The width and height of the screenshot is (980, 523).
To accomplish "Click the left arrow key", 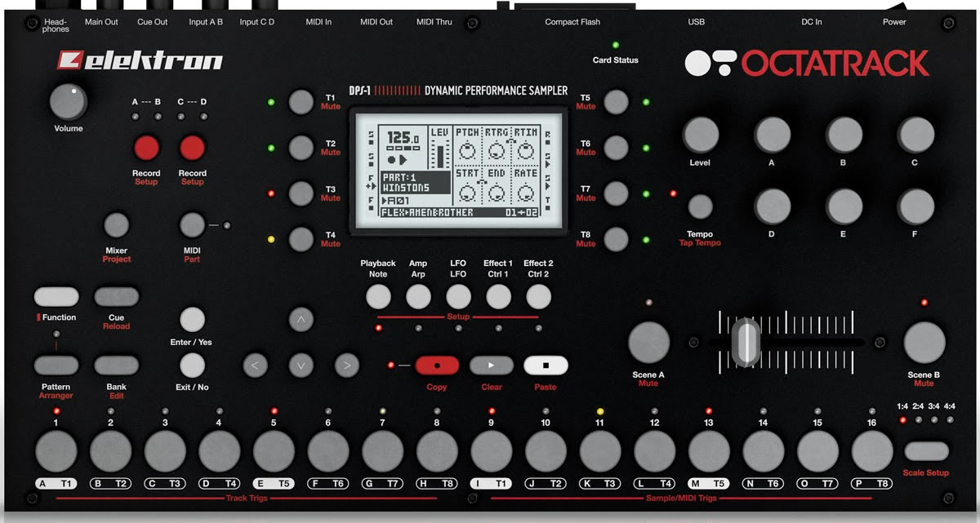I will coord(255,366).
